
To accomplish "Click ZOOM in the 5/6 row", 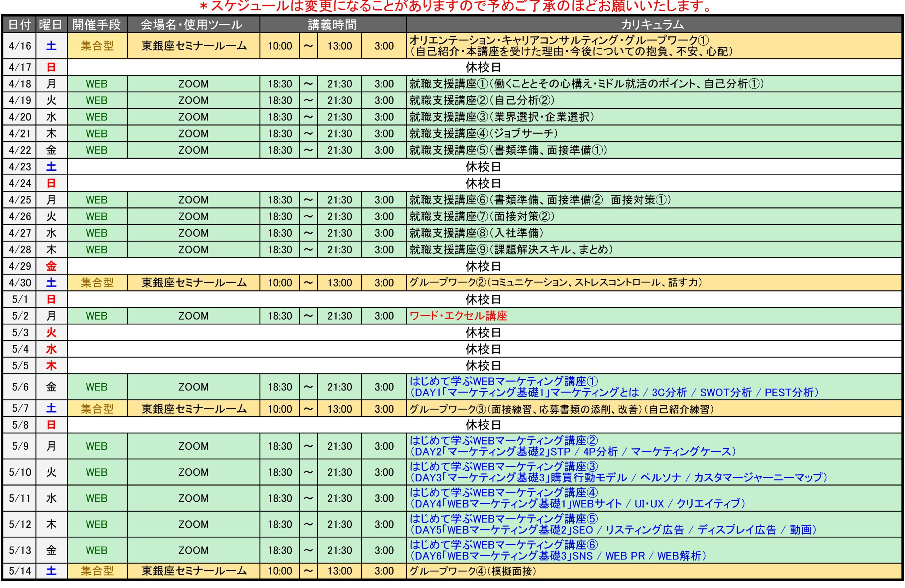I will (x=193, y=387).
